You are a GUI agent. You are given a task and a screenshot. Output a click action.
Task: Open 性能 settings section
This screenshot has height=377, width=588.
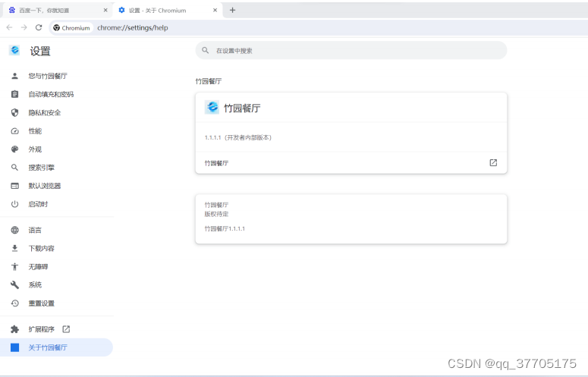click(x=56, y=131)
